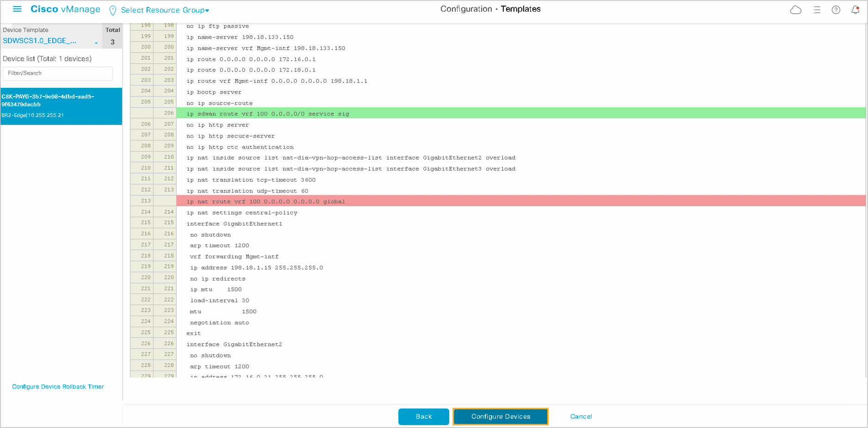
Task: Expand Select Resource Group dropdown
Action: [165, 10]
